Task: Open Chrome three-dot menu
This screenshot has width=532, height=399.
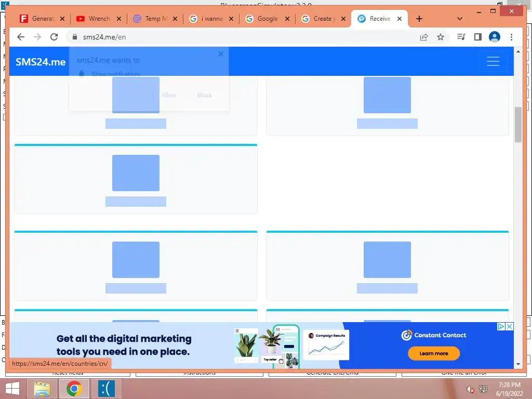Action: [x=511, y=37]
